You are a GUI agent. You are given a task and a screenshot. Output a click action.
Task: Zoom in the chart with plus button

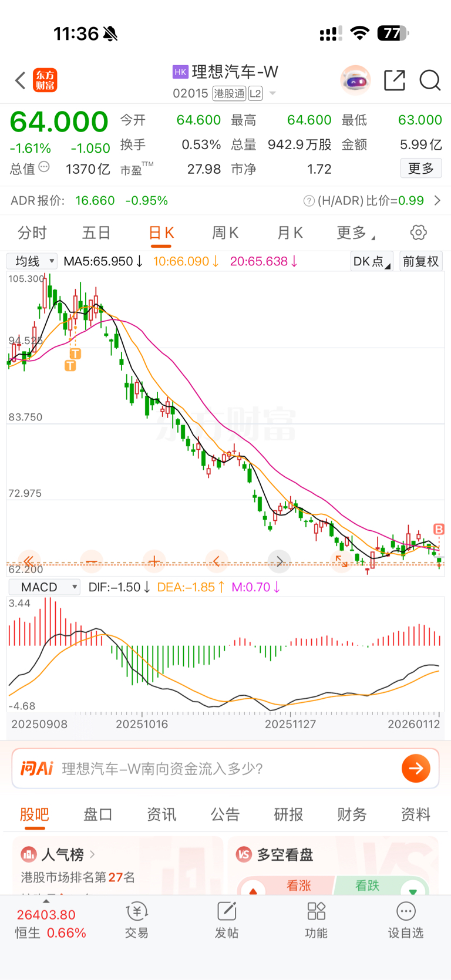[154, 561]
